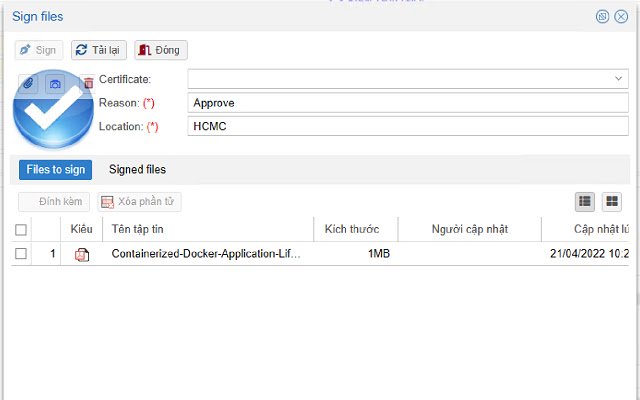Switch to Files to sign tab
The image size is (640, 400).
[x=56, y=169]
